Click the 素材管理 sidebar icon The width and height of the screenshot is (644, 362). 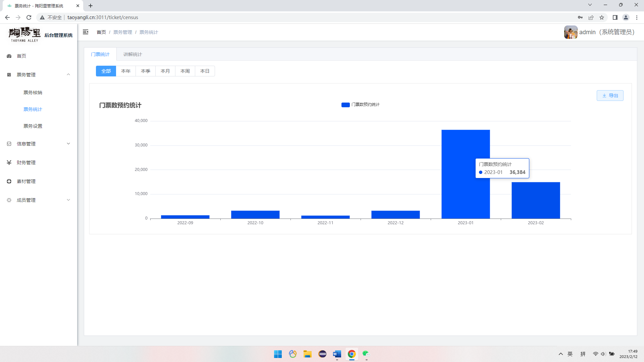(9, 181)
